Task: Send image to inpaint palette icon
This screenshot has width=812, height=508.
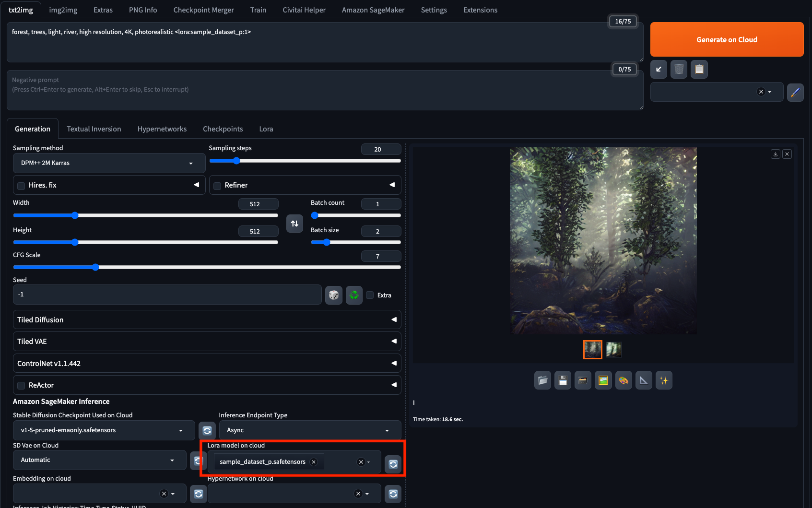Action: pos(624,380)
